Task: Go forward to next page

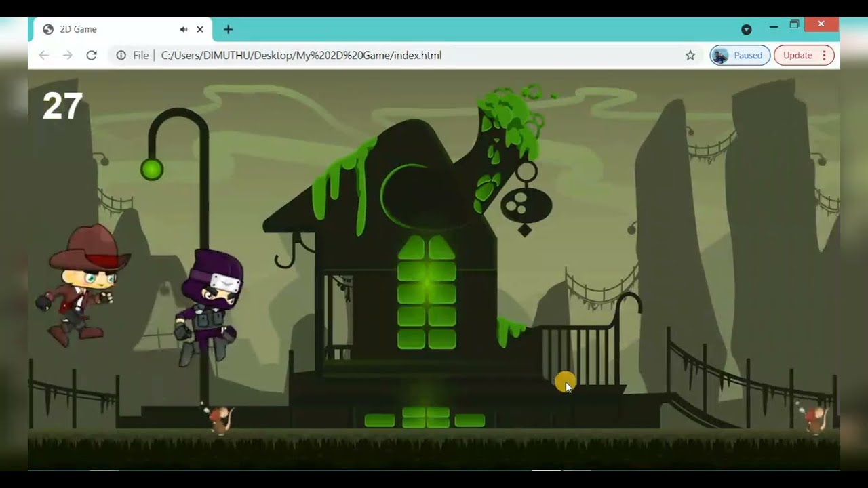Action: coord(67,55)
